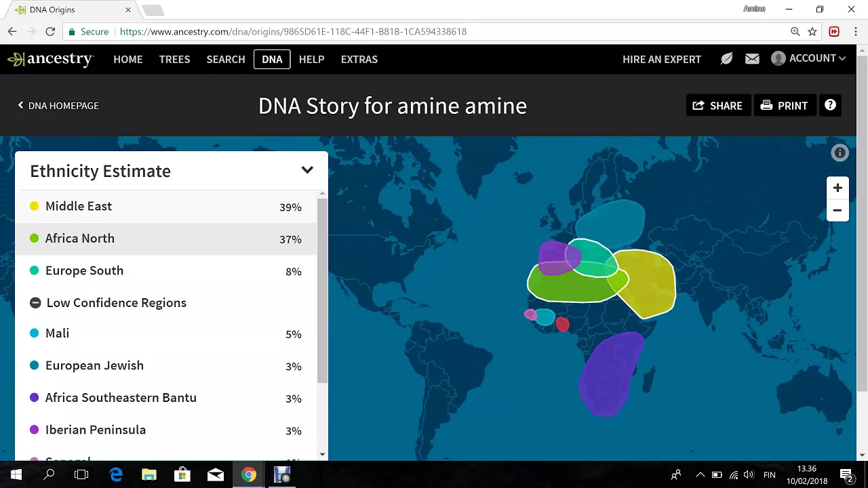Open the help question mark button
868x488 pixels.
830,105
